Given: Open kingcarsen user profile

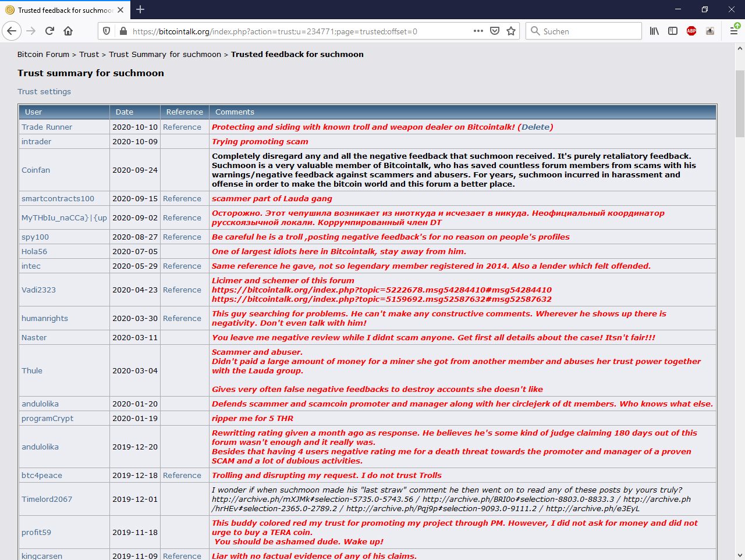Looking at the screenshot, I should pyautogui.click(x=42, y=556).
